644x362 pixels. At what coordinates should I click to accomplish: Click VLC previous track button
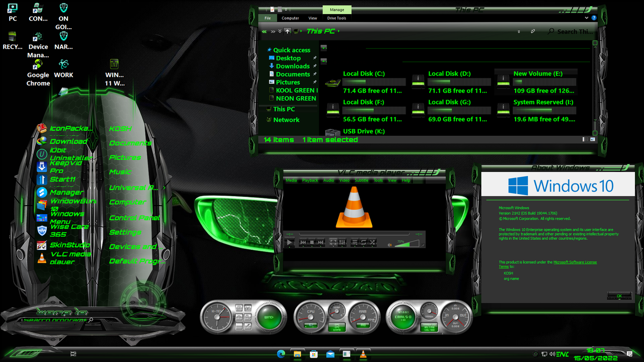pos(303,242)
